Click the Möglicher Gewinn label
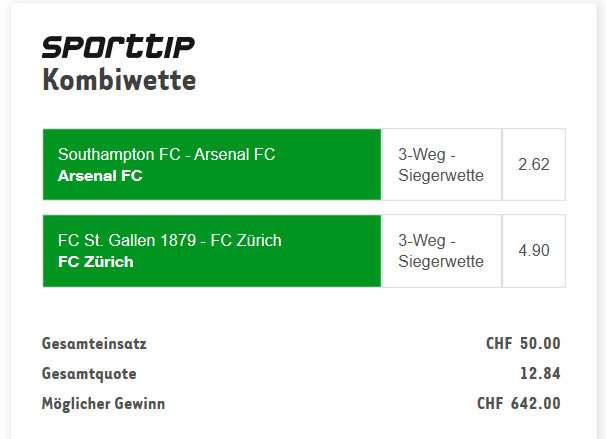 pos(103,403)
